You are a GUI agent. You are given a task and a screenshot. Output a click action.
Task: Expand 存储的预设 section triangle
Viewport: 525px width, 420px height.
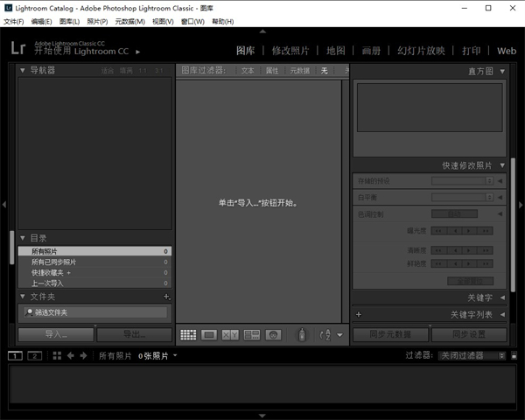point(500,181)
